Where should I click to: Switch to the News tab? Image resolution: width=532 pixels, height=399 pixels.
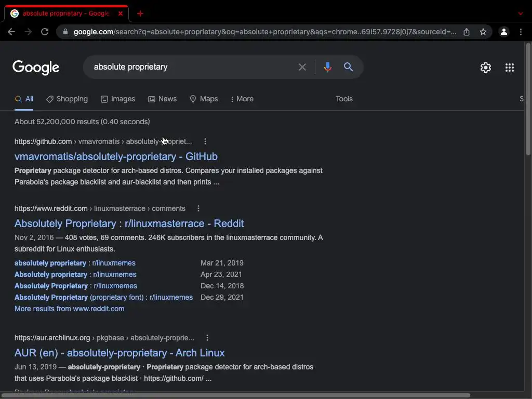click(163, 99)
